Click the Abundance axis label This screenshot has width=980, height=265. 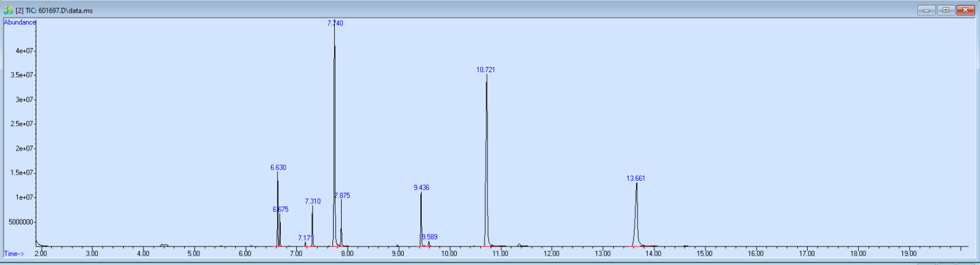[x=20, y=22]
